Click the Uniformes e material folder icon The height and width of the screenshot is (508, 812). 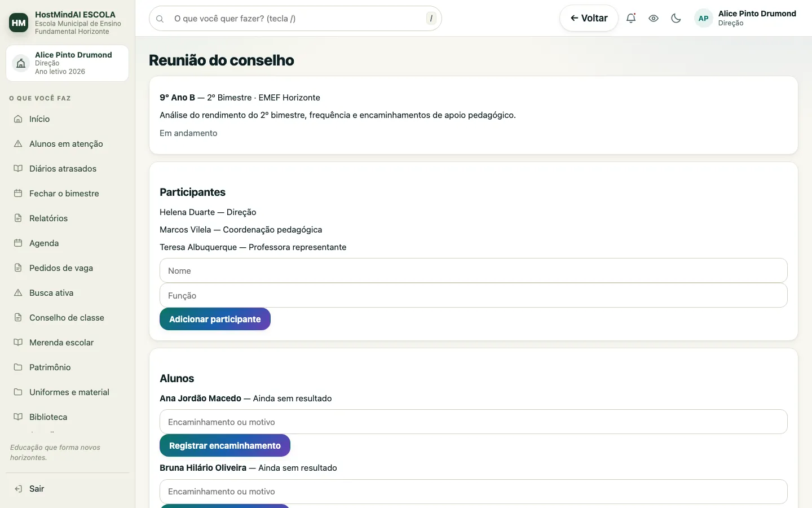pos(18,392)
